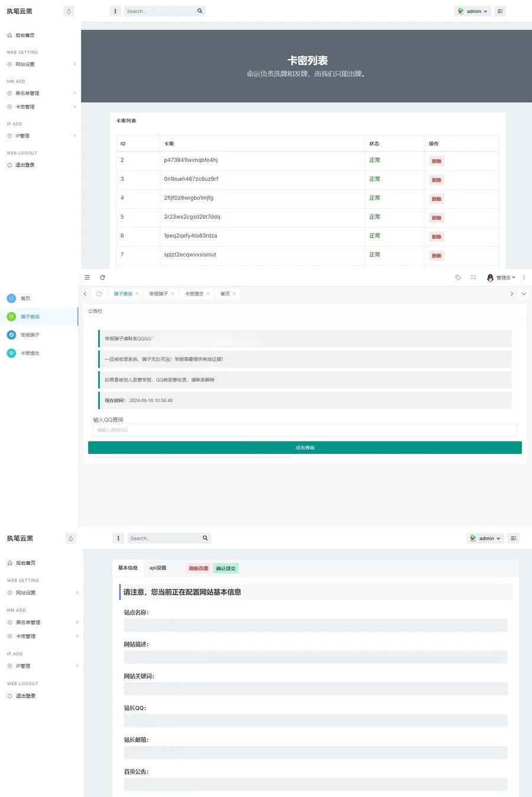Expand the 网站设置 sidebar menu

[25, 64]
